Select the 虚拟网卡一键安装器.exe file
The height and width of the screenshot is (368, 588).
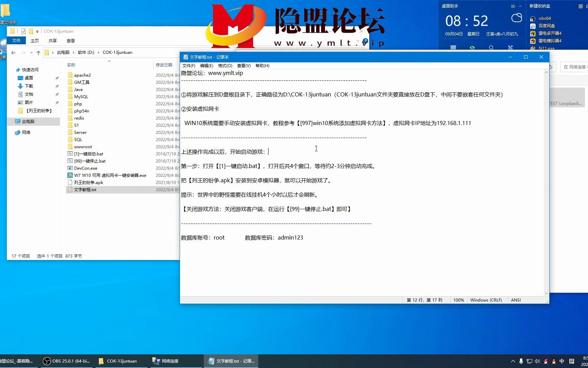pyautogui.click(x=110, y=175)
